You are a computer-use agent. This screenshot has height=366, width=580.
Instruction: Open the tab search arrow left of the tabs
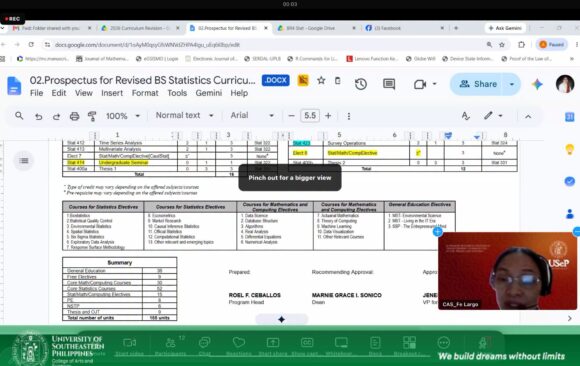(x=2, y=28)
